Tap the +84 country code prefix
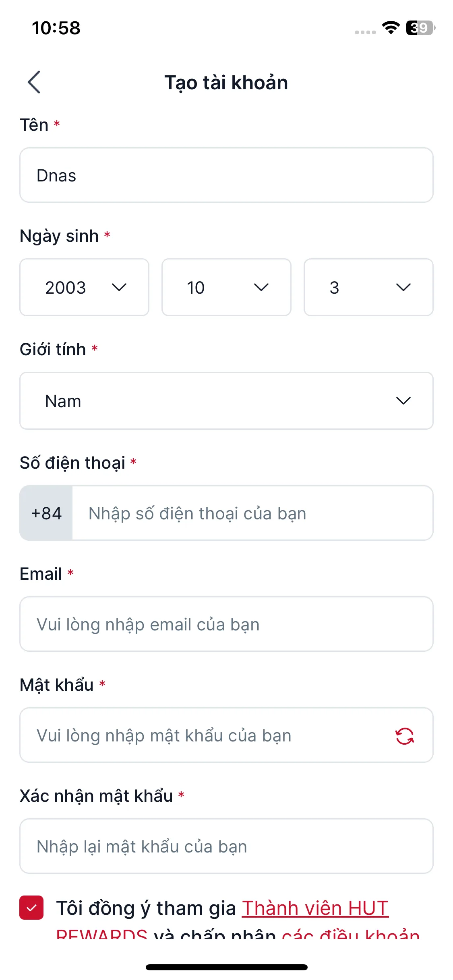The height and width of the screenshot is (980, 453). click(46, 513)
